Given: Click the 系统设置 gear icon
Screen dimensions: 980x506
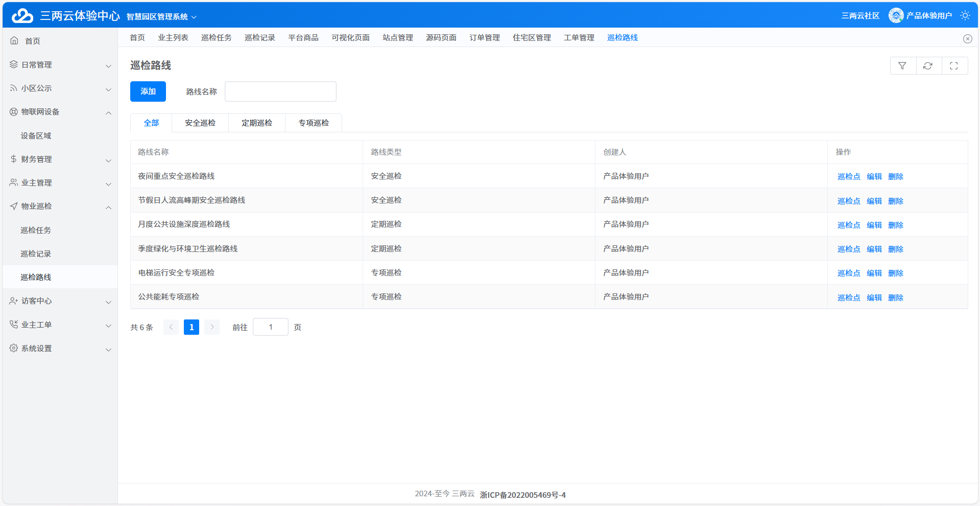Looking at the screenshot, I should pos(13,348).
